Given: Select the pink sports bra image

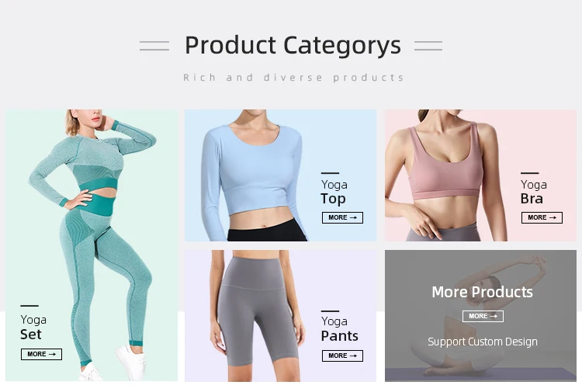Looking at the screenshot, I should point(445,175).
